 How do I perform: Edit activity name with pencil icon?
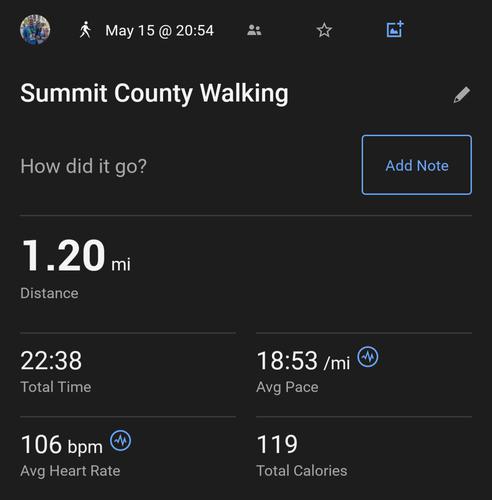[x=462, y=95]
